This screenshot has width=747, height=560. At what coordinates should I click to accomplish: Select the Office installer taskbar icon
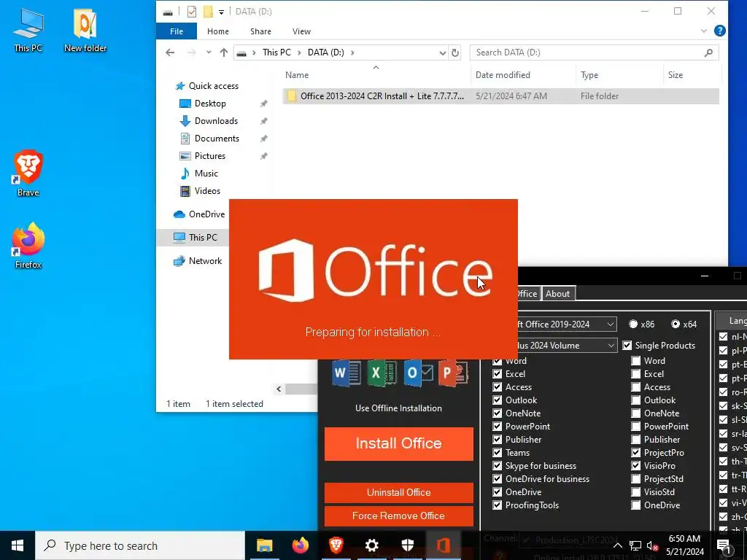(443, 545)
